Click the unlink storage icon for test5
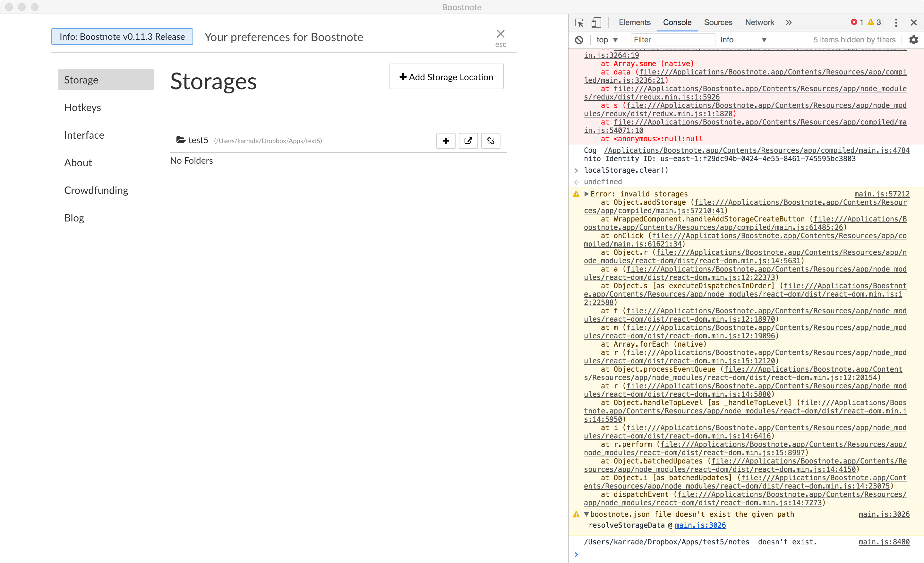 (491, 141)
